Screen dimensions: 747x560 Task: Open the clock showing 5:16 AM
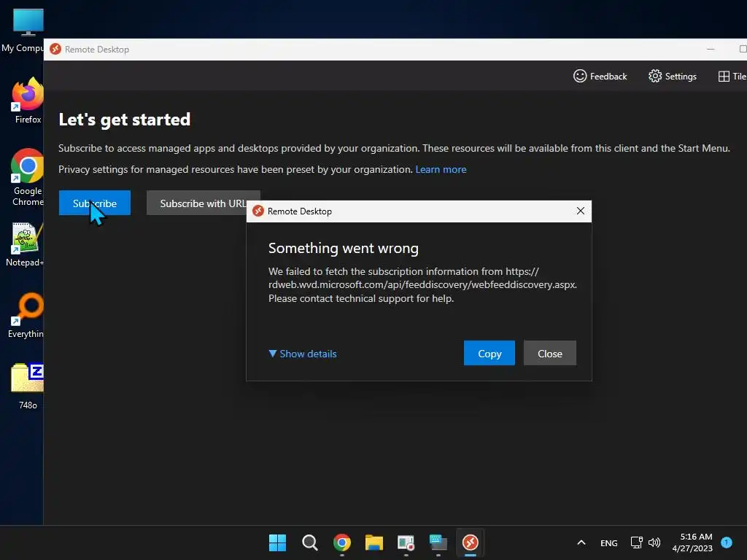tap(692, 542)
